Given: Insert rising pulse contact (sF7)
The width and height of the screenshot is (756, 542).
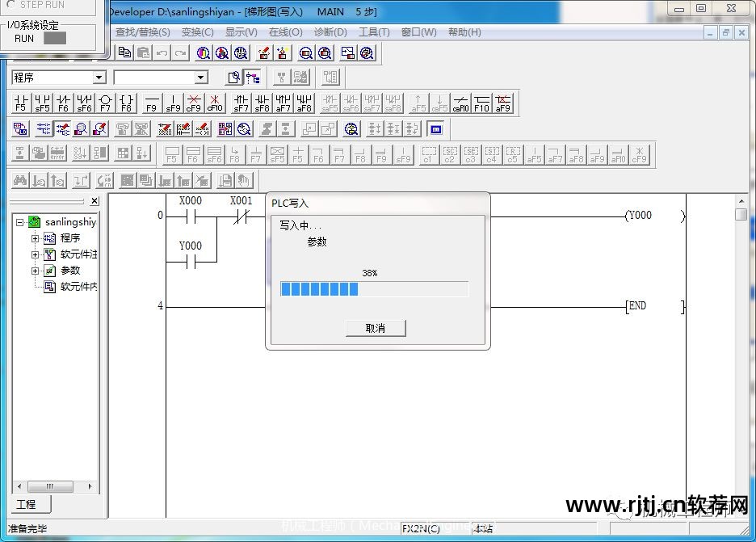Looking at the screenshot, I should click(x=241, y=103).
